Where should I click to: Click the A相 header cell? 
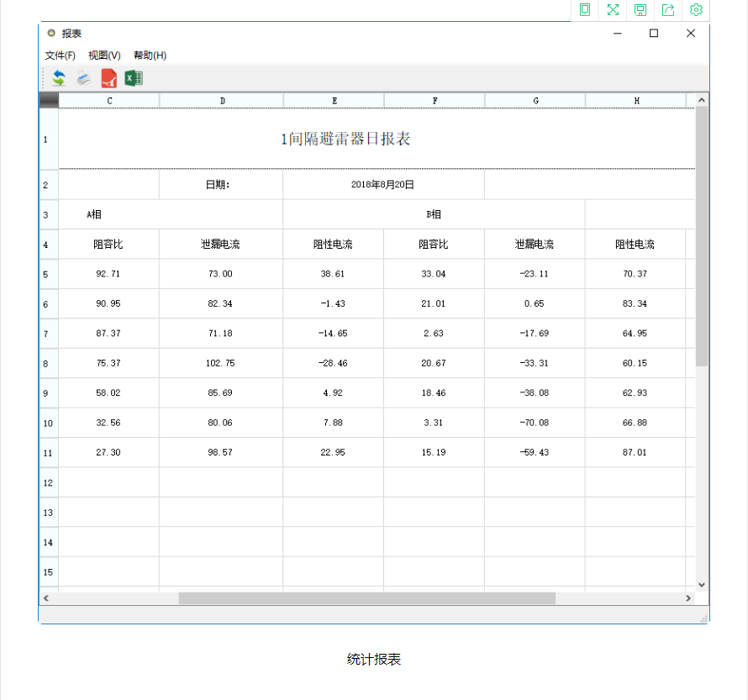pyautogui.click(x=171, y=214)
